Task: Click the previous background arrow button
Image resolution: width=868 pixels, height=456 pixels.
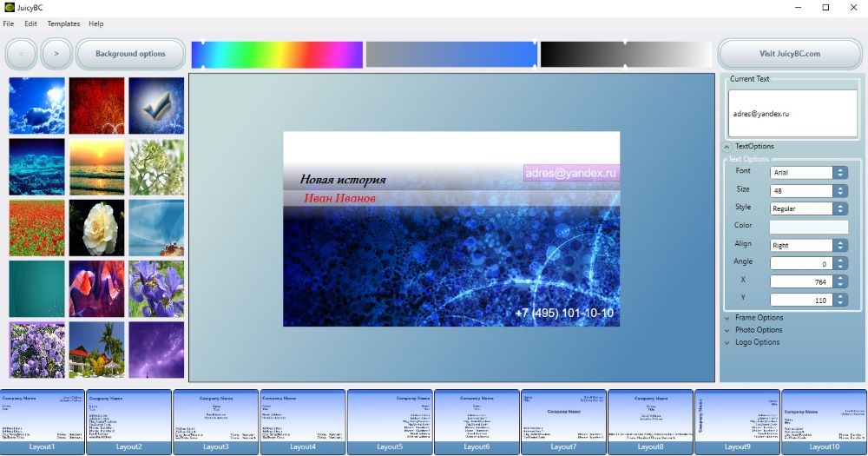Action: coord(22,54)
